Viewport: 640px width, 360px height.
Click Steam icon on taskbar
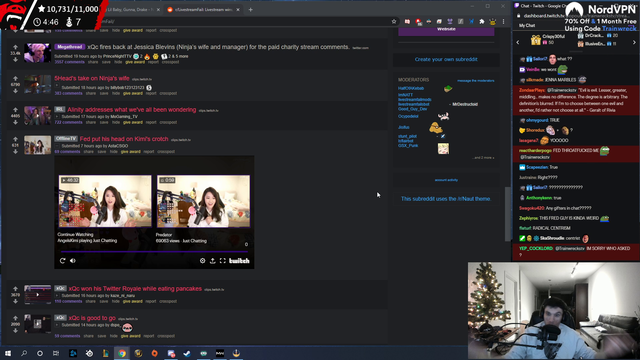coord(187,353)
